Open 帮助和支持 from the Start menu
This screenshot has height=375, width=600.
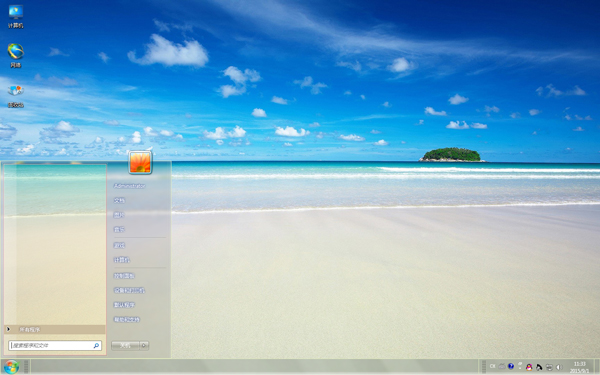coord(127,320)
